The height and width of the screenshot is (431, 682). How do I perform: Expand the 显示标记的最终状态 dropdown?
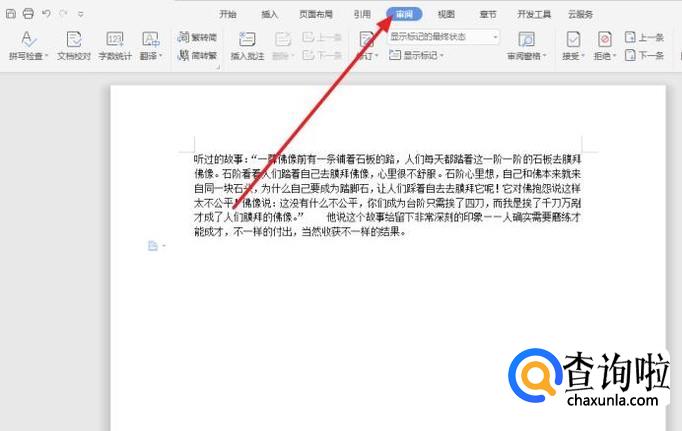tap(495, 36)
